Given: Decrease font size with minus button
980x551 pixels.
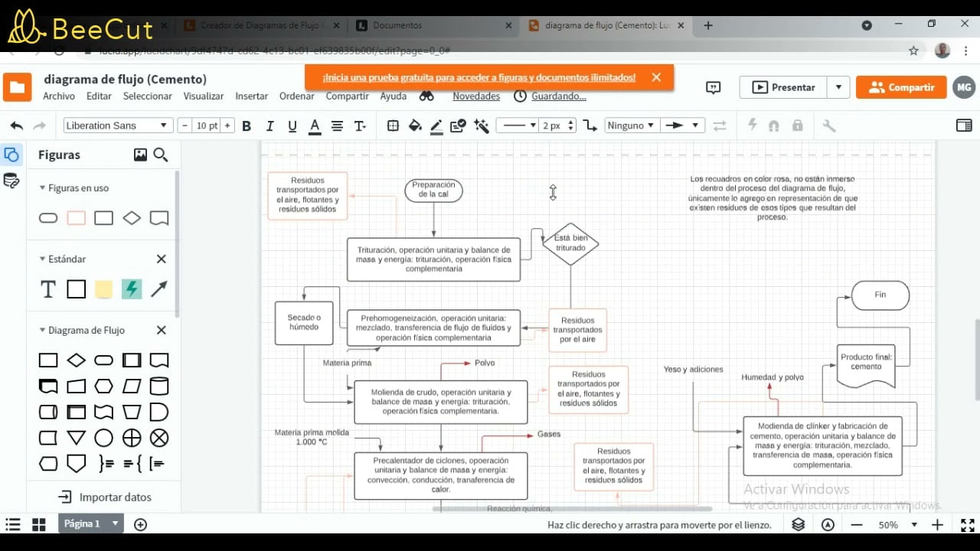Looking at the screenshot, I should pos(184,126).
